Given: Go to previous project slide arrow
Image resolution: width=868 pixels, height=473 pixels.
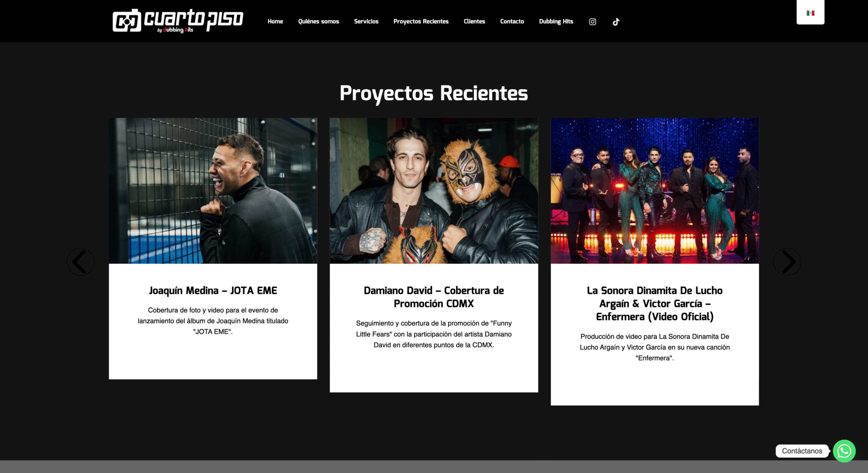Looking at the screenshot, I should pyautogui.click(x=81, y=262).
